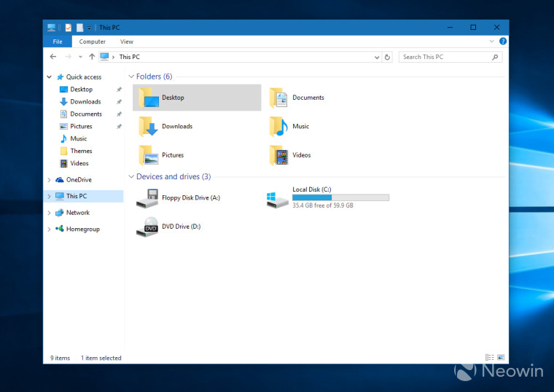554x392 pixels.
Task: Collapse the Folders (6) group
Action: (x=131, y=77)
